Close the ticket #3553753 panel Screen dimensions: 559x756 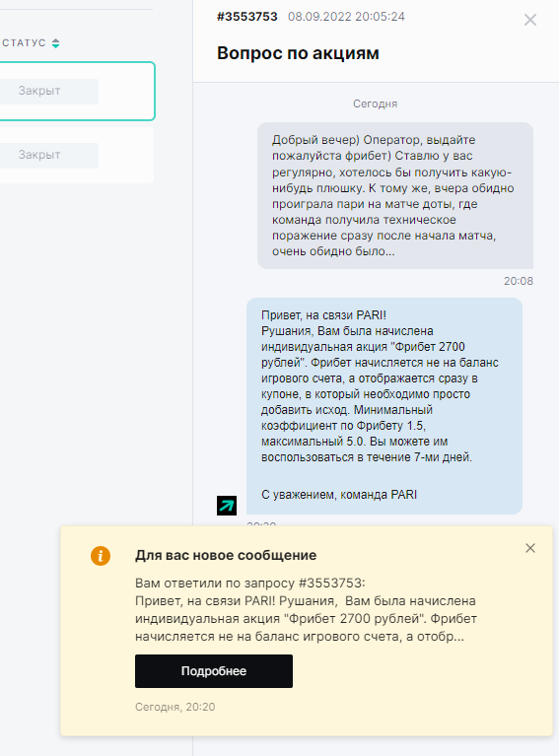click(530, 20)
